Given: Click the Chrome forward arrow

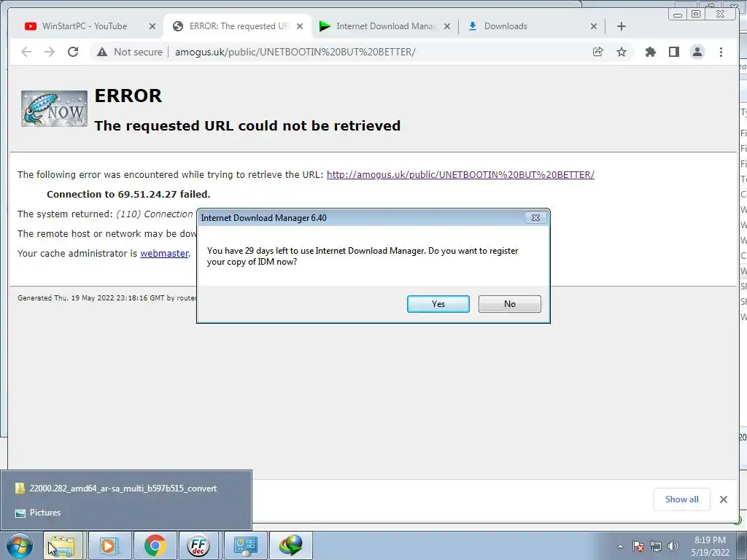Looking at the screenshot, I should [x=50, y=52].
